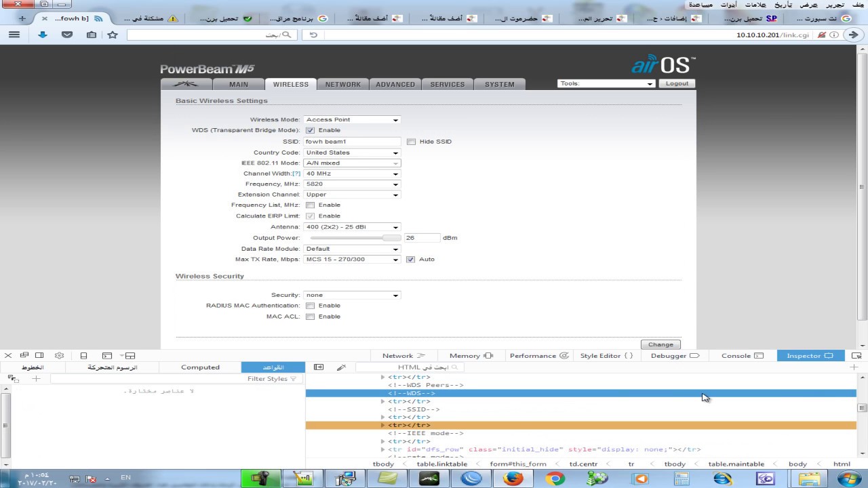The image size is (868, 488).
Task: Open a new browser tab with plus icon
Action: coord(22,18)
